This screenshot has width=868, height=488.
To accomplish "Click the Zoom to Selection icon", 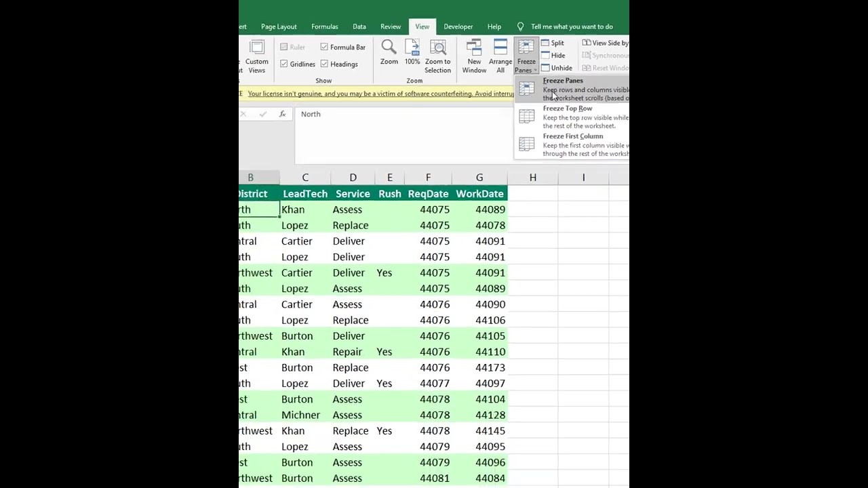I will pyautogui.click(x=438, y=47).
